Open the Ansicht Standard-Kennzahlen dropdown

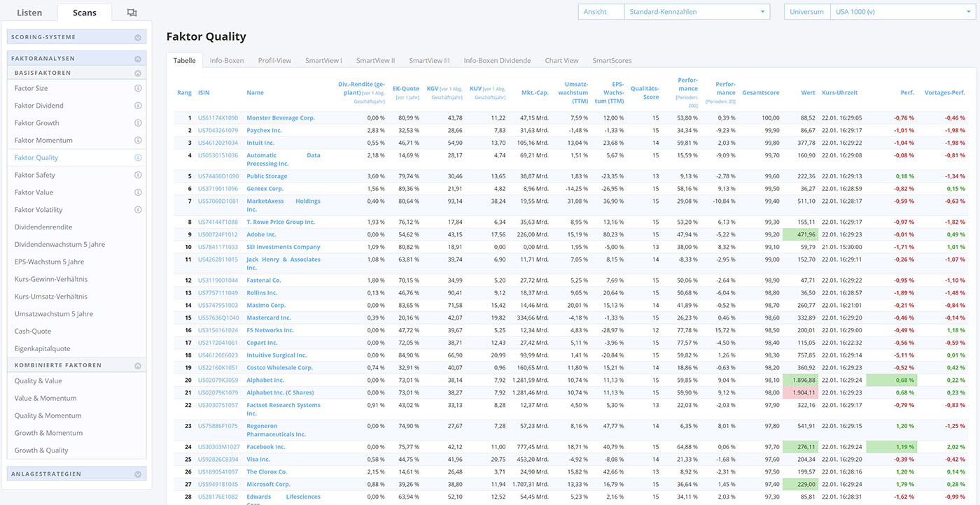[696, 12]
